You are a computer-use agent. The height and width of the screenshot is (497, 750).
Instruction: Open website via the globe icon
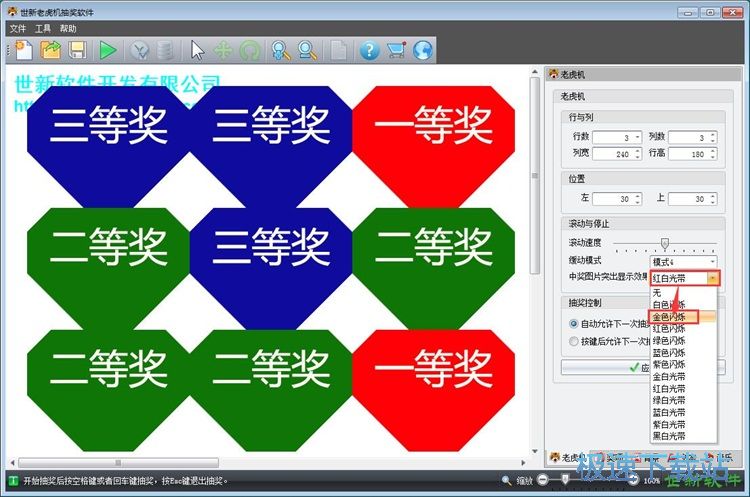click(x=422, y=50)
